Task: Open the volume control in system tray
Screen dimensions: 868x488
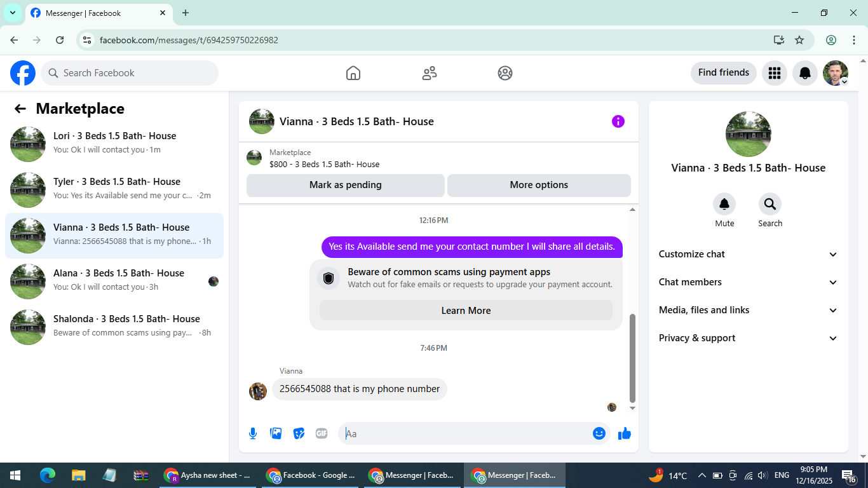Action: 763,475
